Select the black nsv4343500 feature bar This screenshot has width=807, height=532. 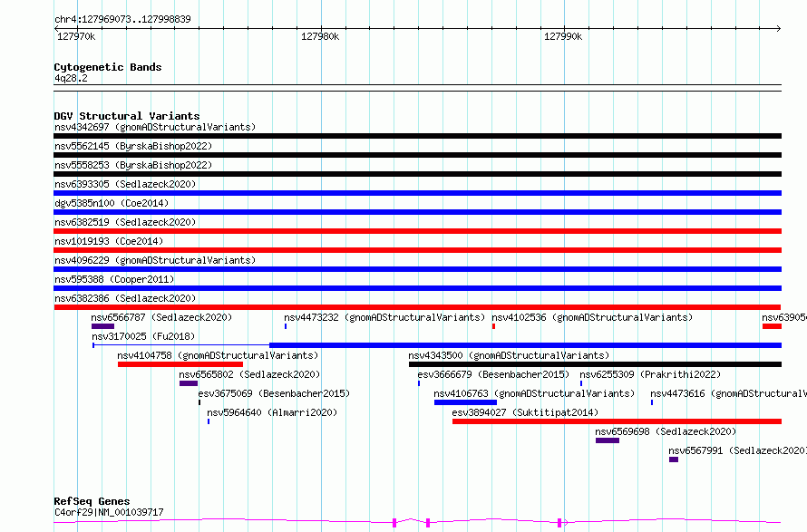[596, 364]
